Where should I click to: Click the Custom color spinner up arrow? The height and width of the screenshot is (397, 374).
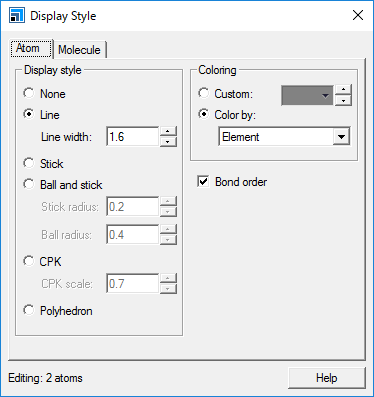click(x=343, y=90)
